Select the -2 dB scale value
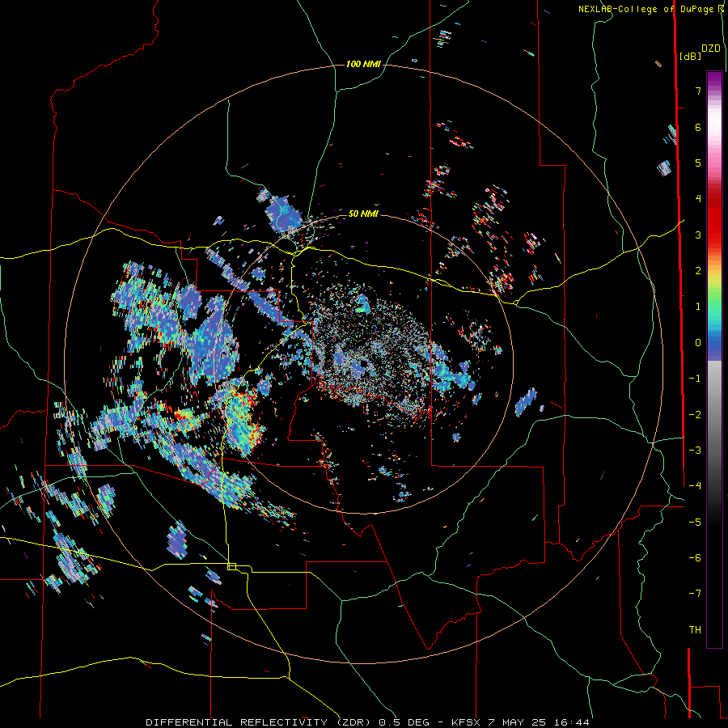Screen dimensions: 728x728 click(x=695, y=415)
